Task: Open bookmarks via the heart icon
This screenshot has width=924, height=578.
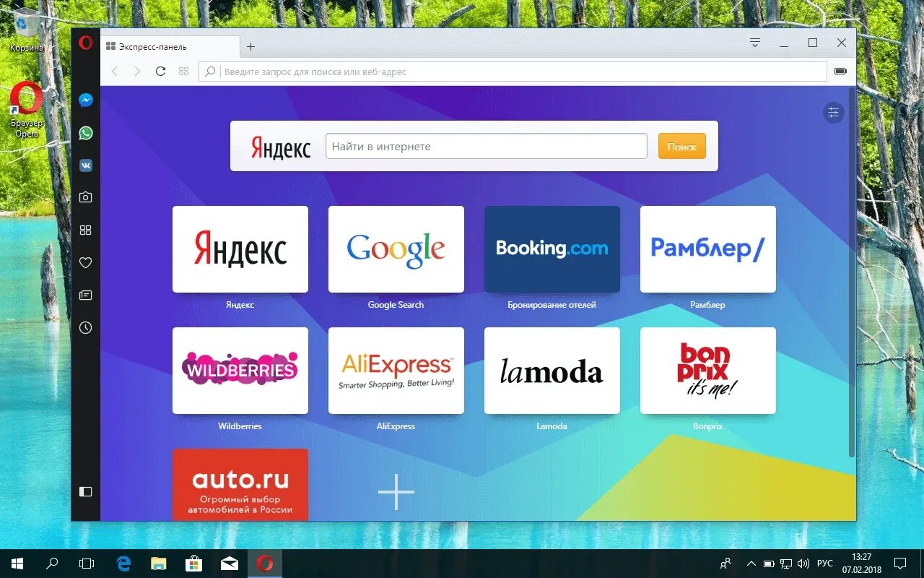Action: click(x=85, y=262)
